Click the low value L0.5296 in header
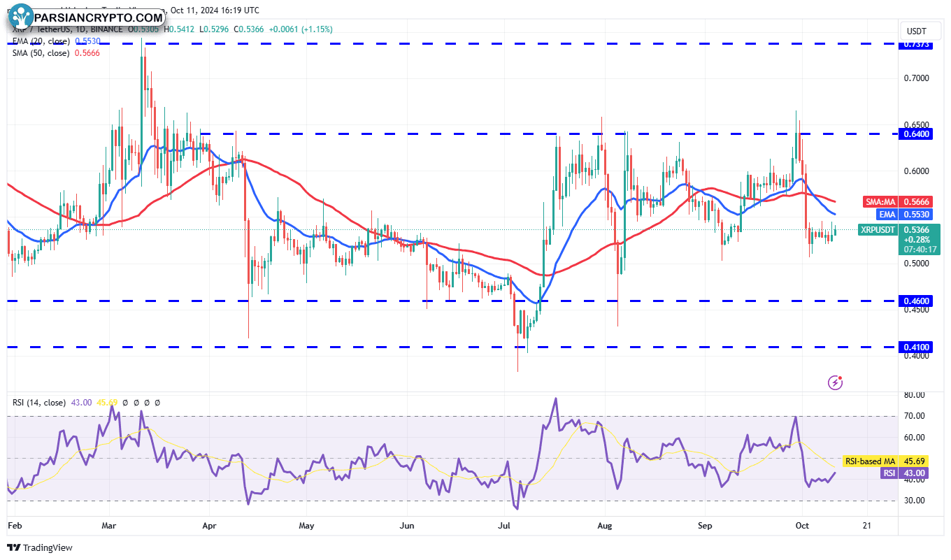The width and height of the screenshot is (951, 560). 215,29
